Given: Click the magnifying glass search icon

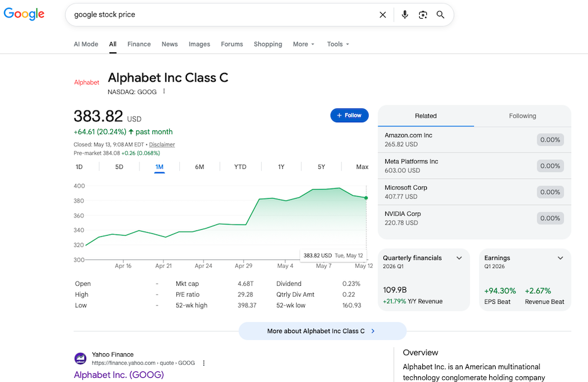Looking at the screenshot, I should 440,15.
